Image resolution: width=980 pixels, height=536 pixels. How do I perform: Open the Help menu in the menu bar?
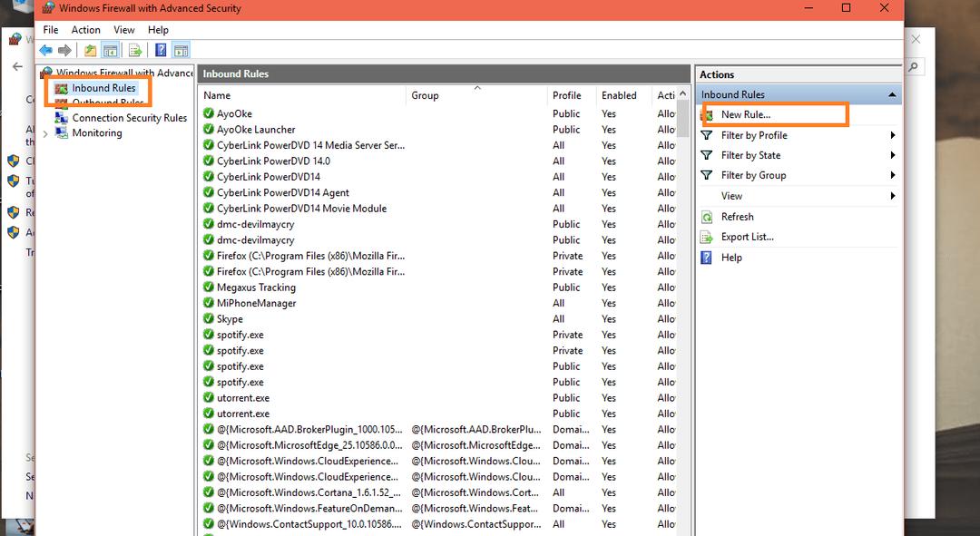158,30
